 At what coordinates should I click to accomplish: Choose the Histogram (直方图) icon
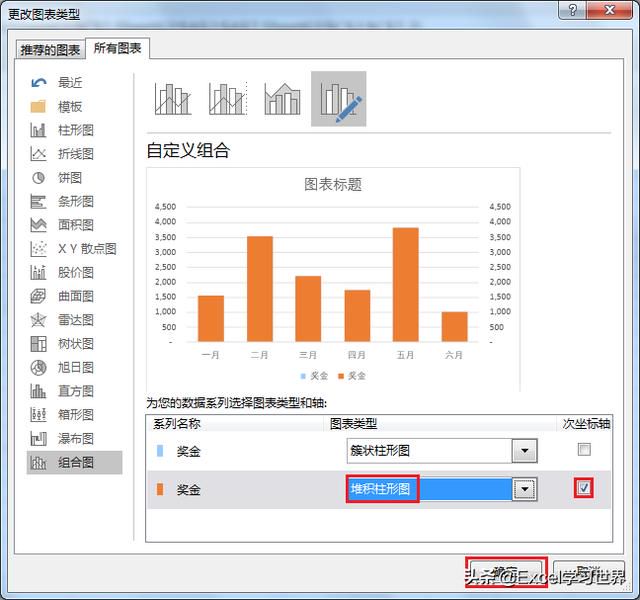click(38, 391)
